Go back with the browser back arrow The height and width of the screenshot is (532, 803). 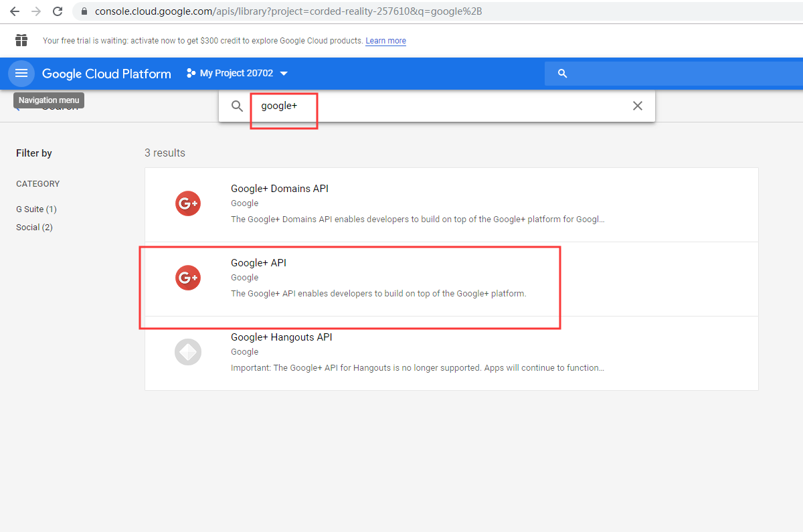point(15,11)
